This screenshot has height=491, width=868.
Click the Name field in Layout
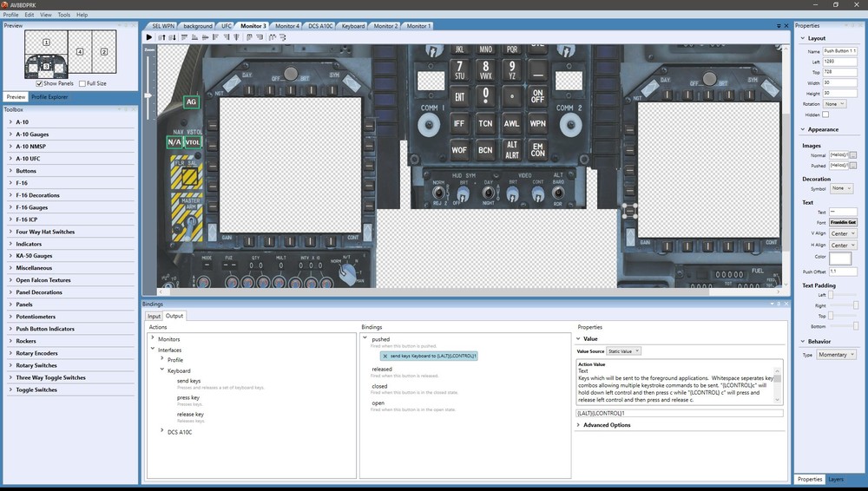(x=839, y=51)
